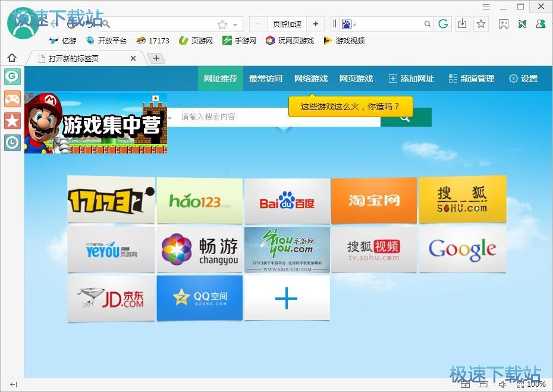Open a new tab with the plus button

[156, 58]
